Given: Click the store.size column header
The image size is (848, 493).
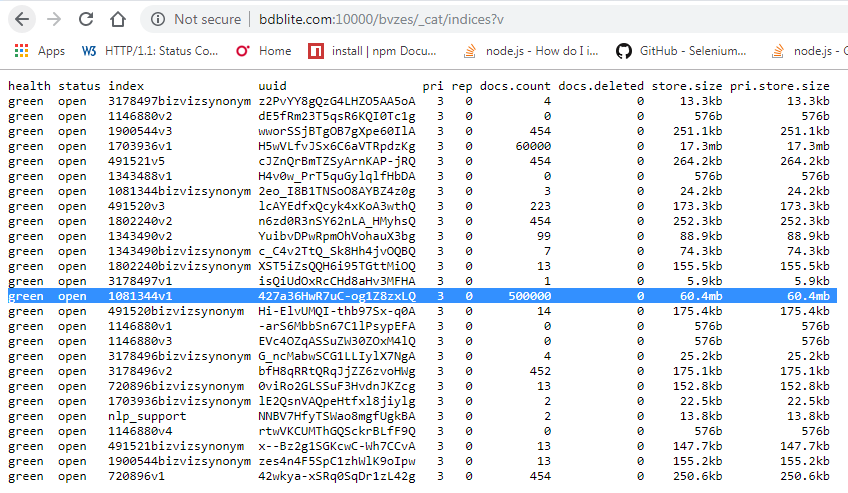Looking at the screenshot, I should (x=686, y=87).
